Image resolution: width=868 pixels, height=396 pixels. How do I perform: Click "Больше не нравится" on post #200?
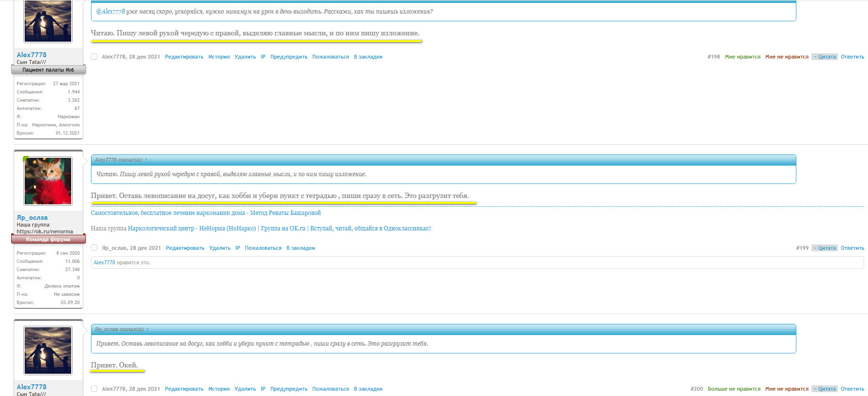point(734,389)
